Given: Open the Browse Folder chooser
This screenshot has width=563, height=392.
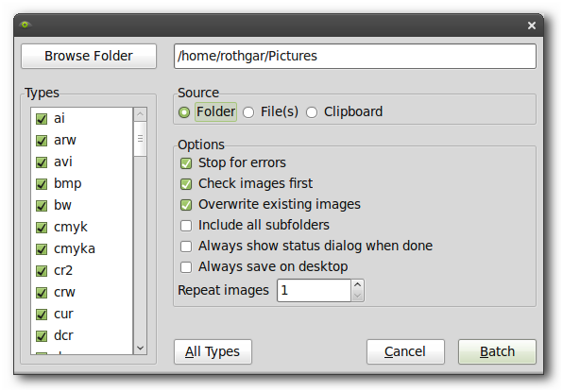Looking at the screenshot, I should tap(89, 56).
